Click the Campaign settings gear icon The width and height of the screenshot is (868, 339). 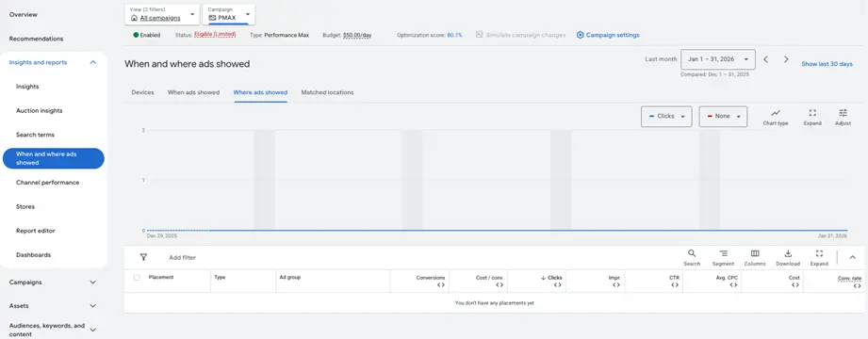click(581, 35)
